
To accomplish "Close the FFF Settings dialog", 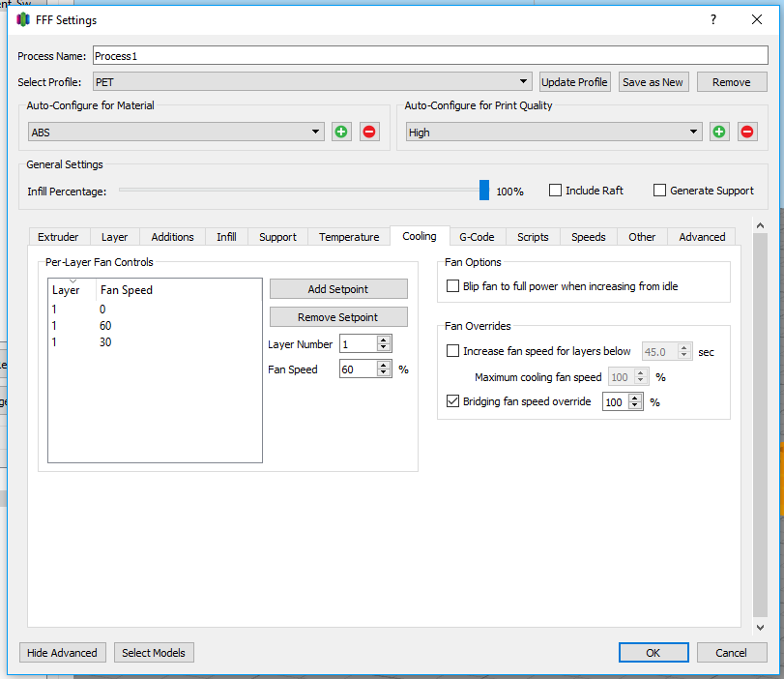I will (x=757, y=19).
